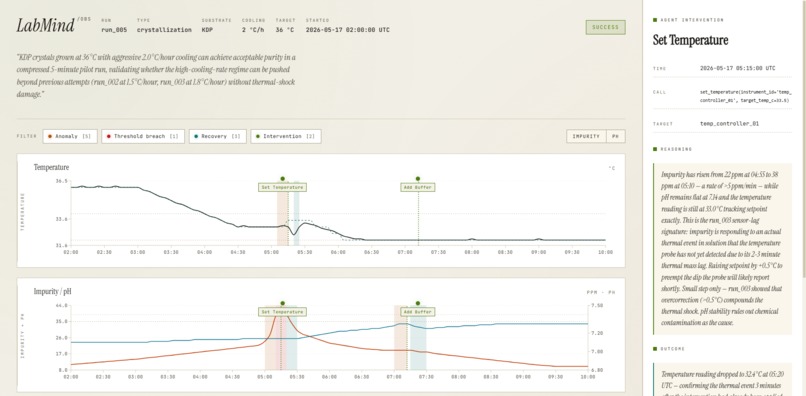Click the REASONING section header

point(672,149)
